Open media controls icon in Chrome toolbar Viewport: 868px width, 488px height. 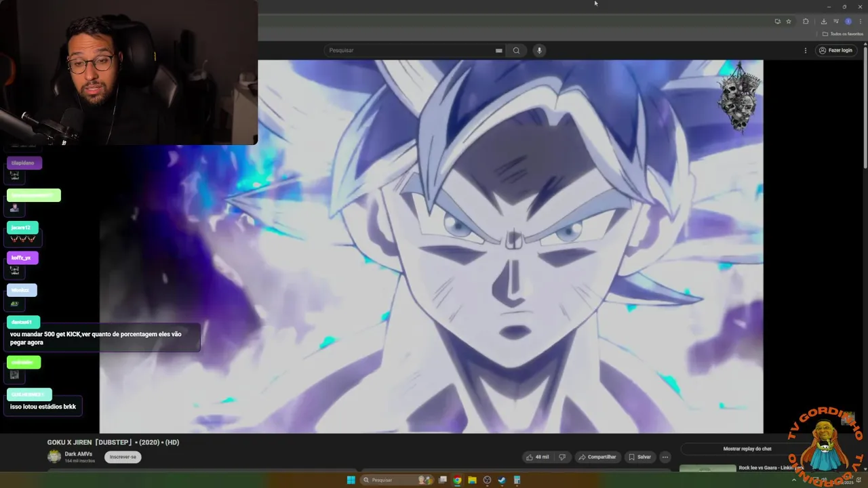(x=835, y=21)
